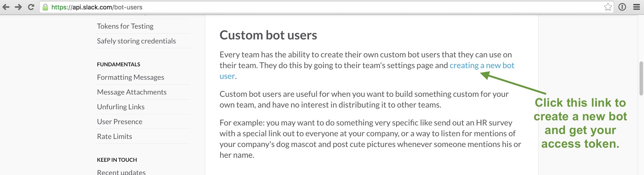
Task: Click the green HTTPS padlock icon
Action: tap(45, 7)
